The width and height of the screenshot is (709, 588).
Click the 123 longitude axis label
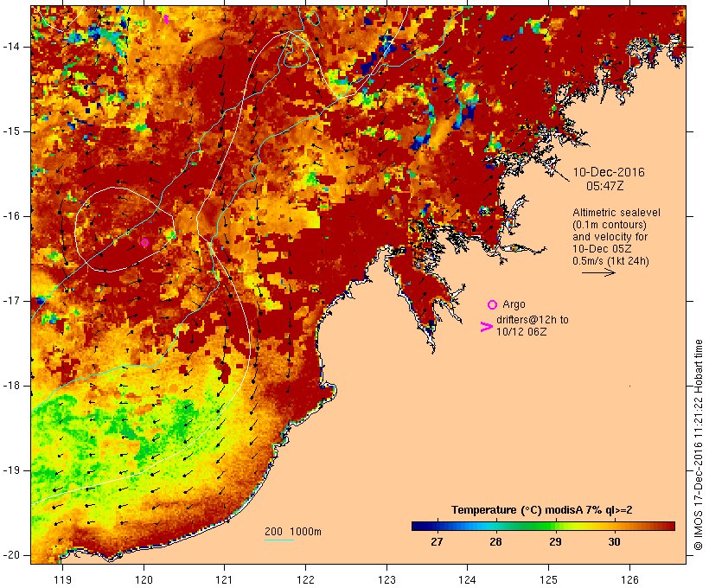(x=386, y=580)
